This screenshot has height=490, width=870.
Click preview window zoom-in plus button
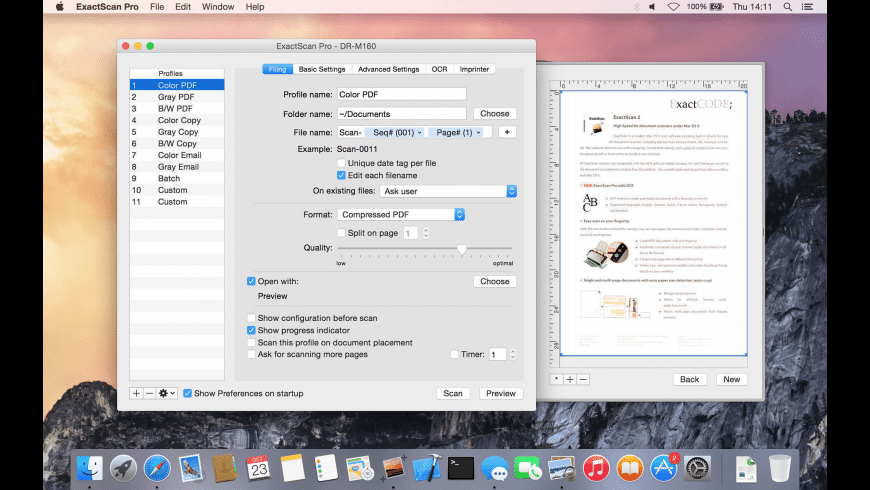570,380
